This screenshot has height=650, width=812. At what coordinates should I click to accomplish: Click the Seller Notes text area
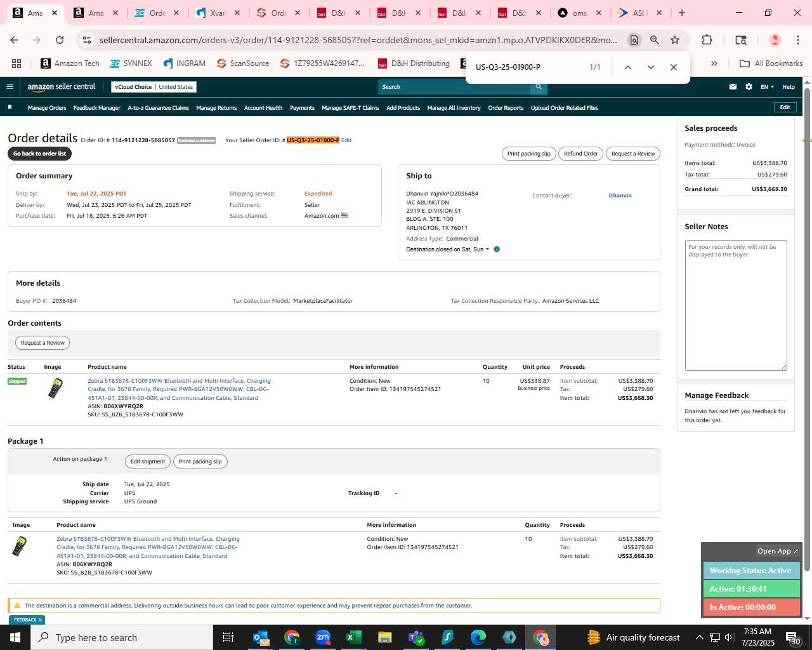coord(736,305)
